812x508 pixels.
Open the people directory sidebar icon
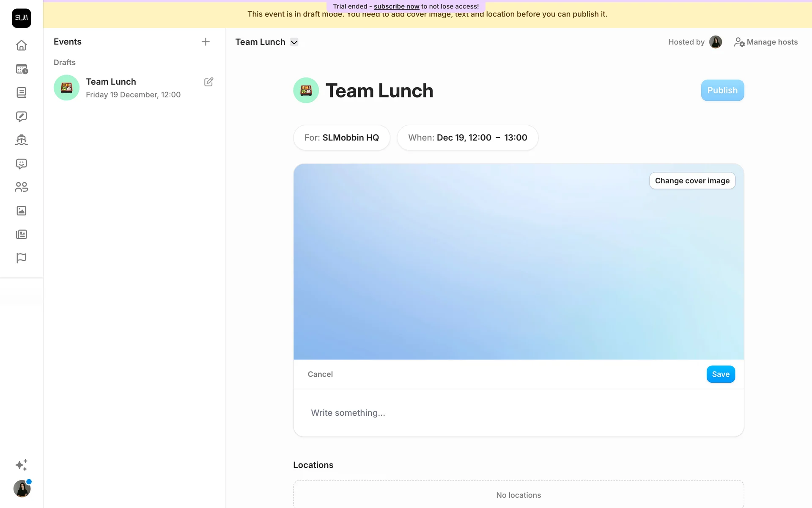pyautogui.click(x=21, y=187)
